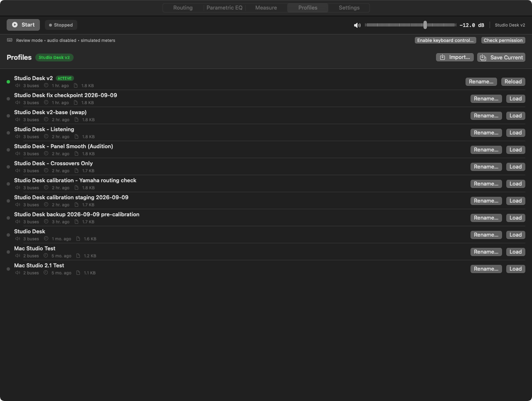Select Studio Desk calibration - Yamaha routing check name
532x401 pixels.
75,180
